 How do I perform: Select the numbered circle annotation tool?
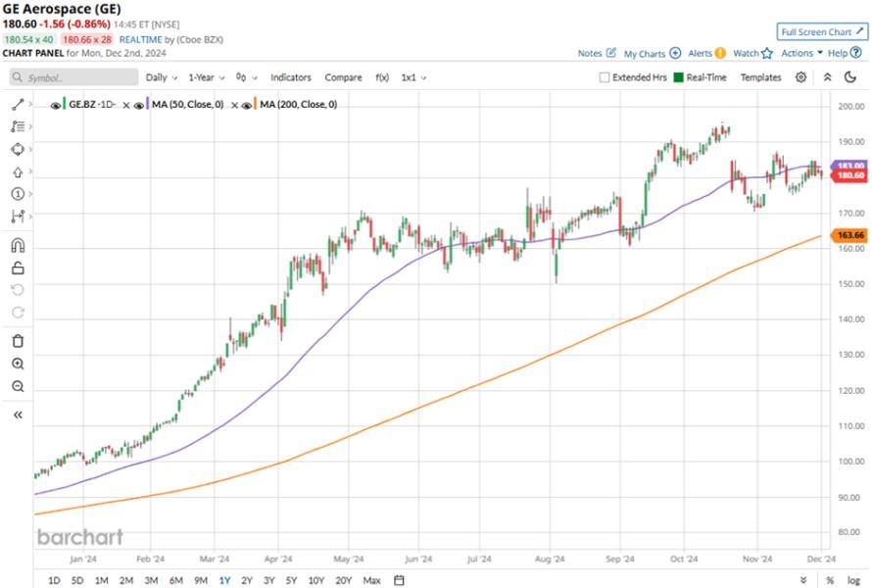(18, 194)
